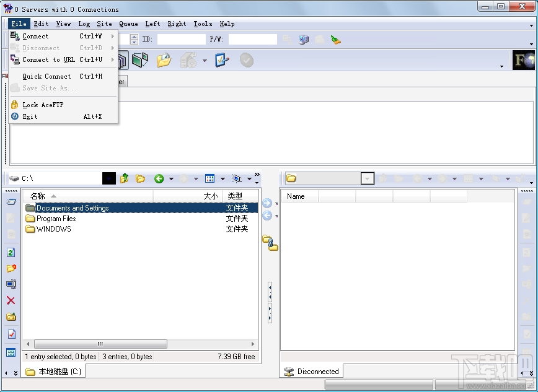Click the Disconnected status button
This screenshot has height=392, width=538.
tap(312, 371)
